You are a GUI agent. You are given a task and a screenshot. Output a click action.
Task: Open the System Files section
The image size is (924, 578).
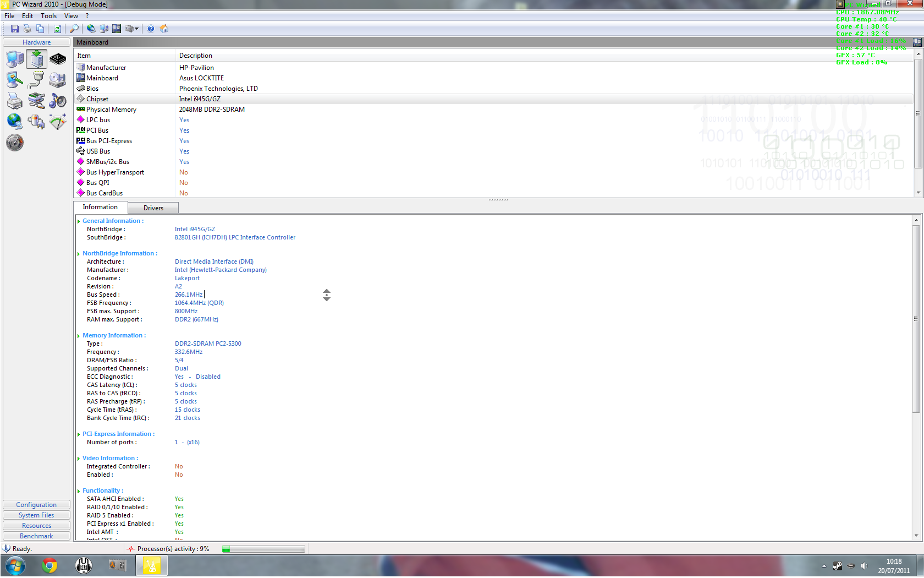click(36, 515)
